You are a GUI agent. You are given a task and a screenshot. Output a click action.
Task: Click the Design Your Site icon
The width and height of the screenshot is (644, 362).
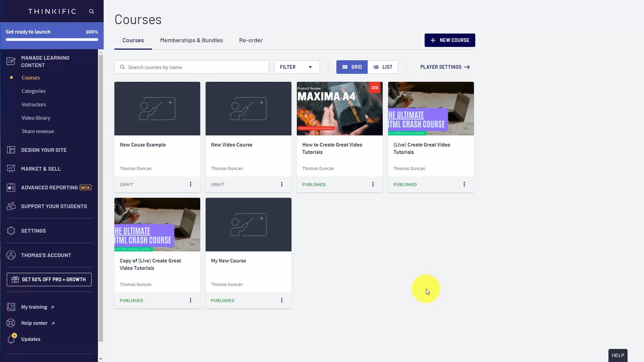(11, 150)
